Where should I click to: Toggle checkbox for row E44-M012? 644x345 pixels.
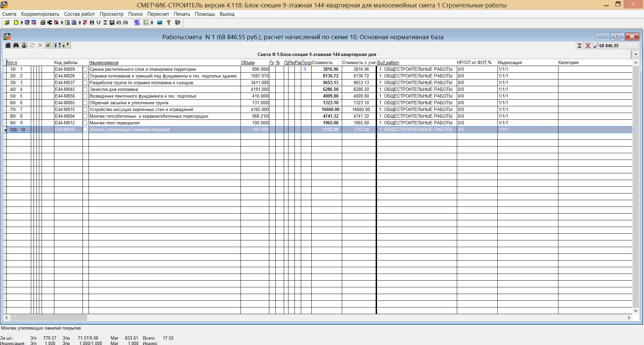(85, 123)
